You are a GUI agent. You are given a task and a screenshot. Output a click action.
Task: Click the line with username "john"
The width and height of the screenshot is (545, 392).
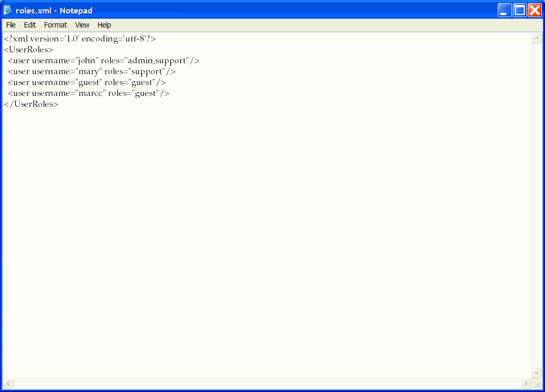(x=104, y=61)
